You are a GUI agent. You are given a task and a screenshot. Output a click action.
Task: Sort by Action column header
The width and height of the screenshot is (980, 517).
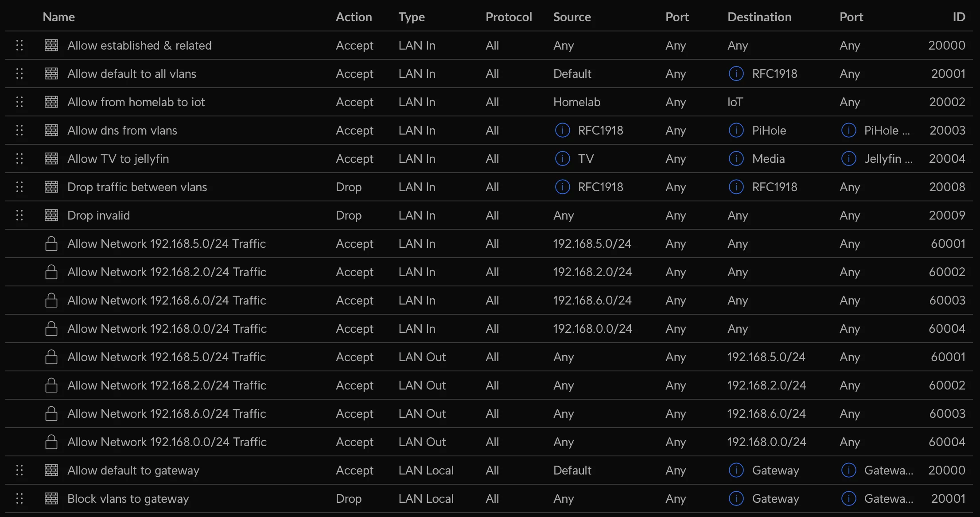pyautogui.click(x=354, y=17)
